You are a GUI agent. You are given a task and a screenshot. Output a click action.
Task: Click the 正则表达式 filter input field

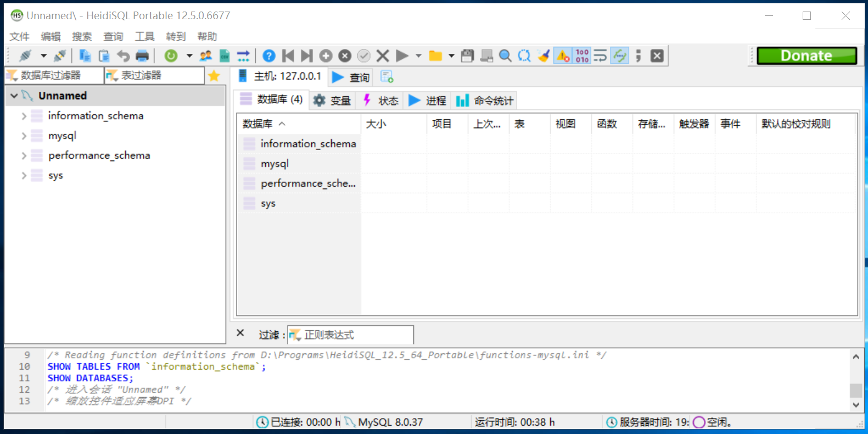tap(350, 335)
